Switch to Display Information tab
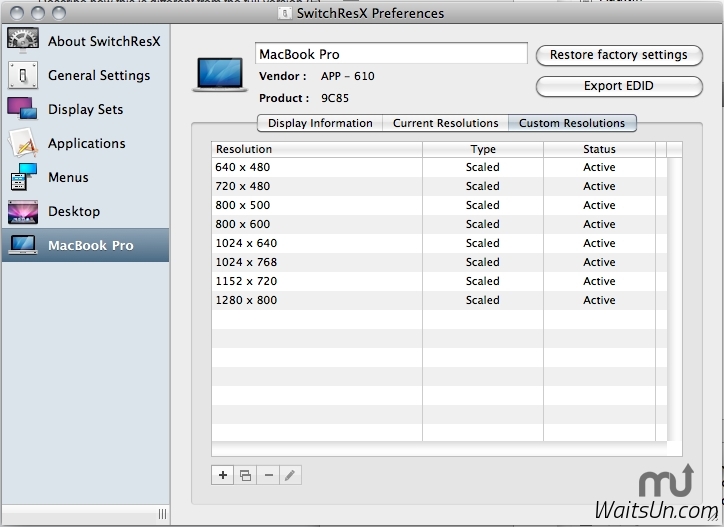This screenshot has height=527, width=724. tap(320, 123)
